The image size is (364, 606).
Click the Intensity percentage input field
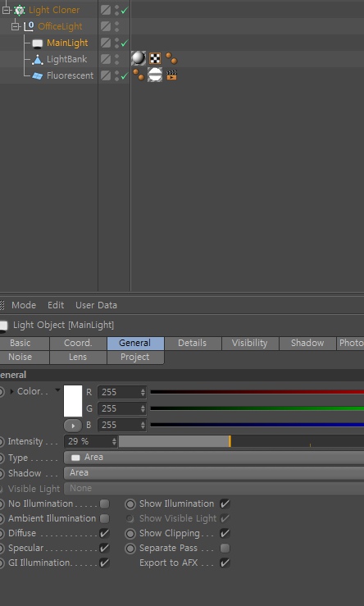(x=91, y=441)
